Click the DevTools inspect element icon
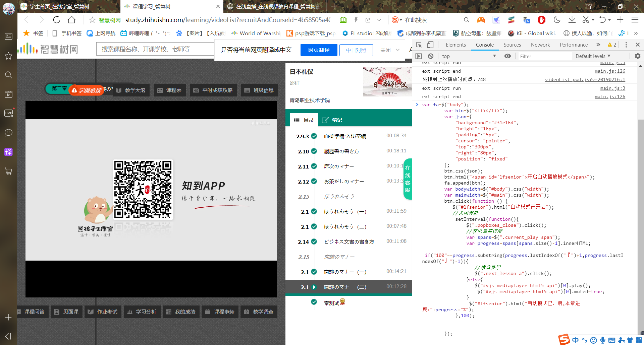This screenshot has height=345, width=644. tap(419, 45)
